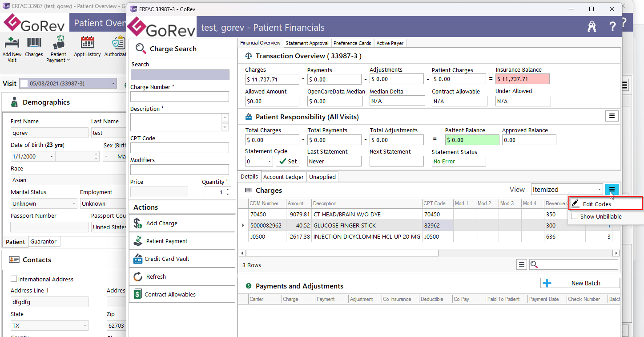Image resolution: width=644 pixels, height=337 pixels.
Task: Open Patient Responsibility hamburger menu
Action: [x=612, y=116]
